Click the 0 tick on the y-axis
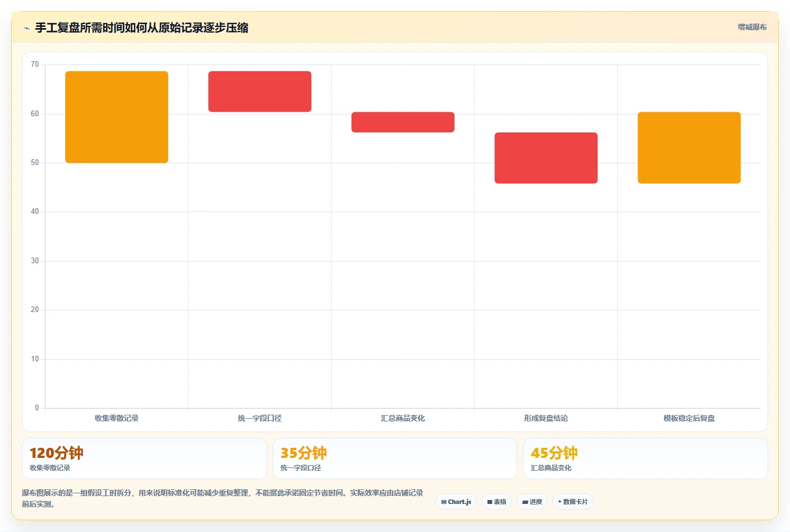 (37, 408)
